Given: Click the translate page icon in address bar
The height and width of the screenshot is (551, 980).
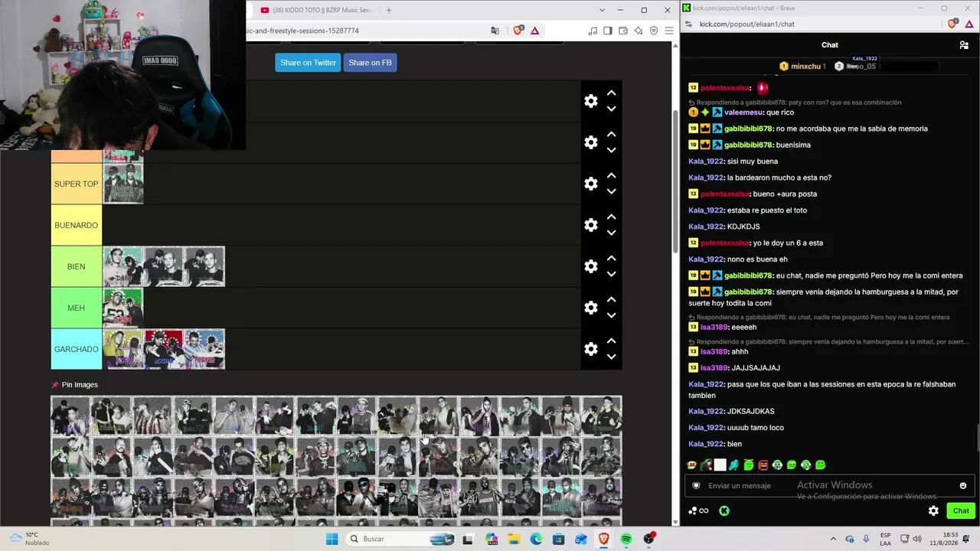Looking at the screenshot, I should pyautogui.click(x=495, y=31).
